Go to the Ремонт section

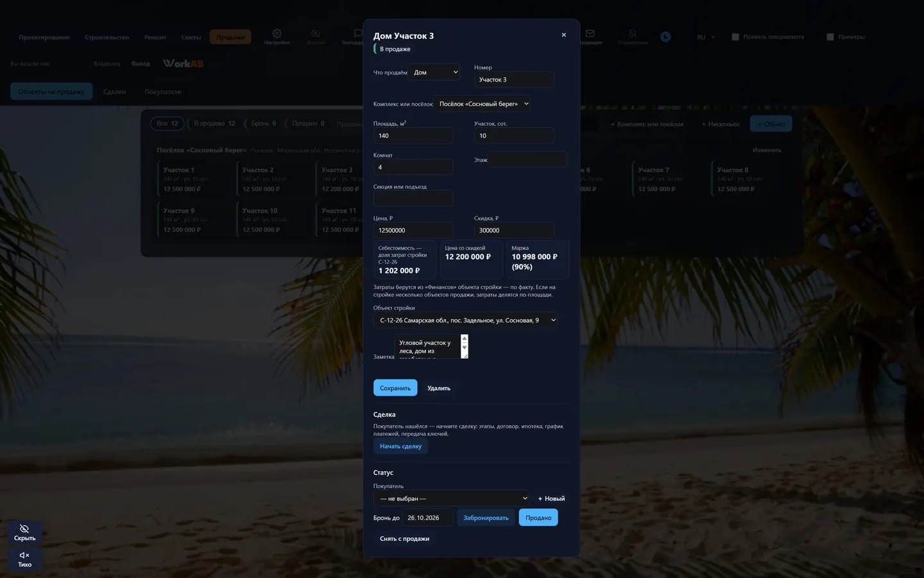(x=155, y=37)
